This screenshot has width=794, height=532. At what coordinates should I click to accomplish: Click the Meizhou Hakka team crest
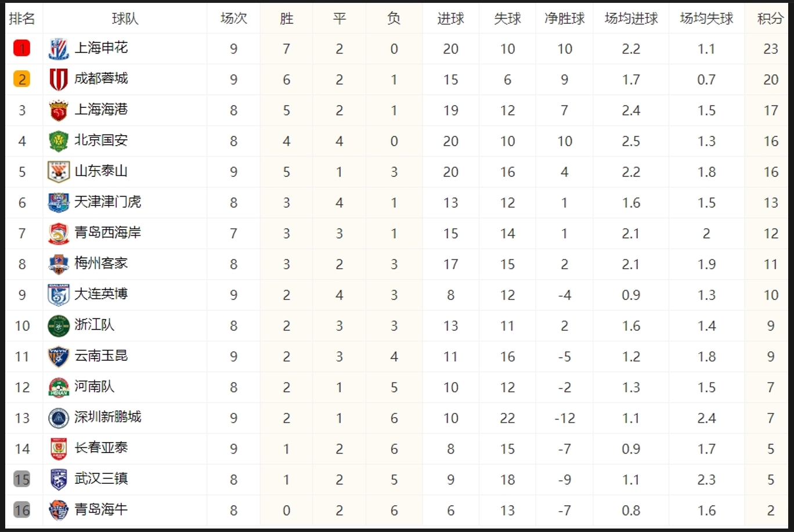coord(59,265)
